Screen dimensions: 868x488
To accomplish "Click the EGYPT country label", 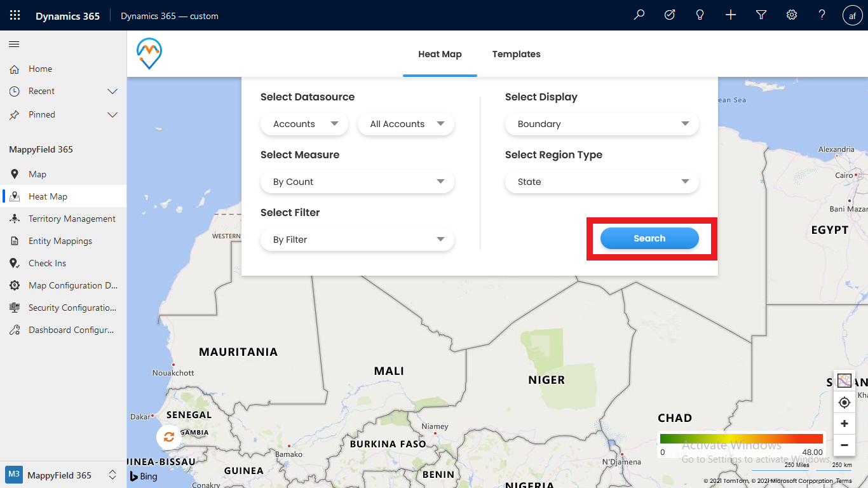I will click(x=830, y=230).
